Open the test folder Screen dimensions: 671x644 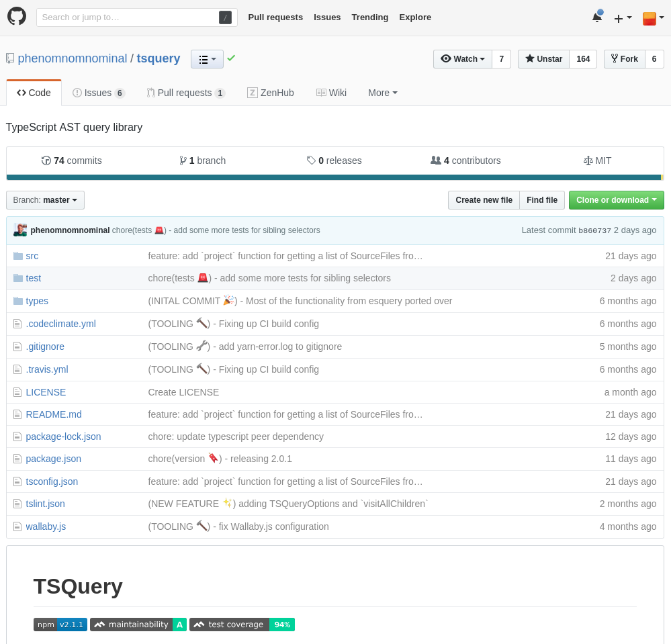(x=34, y=278)
